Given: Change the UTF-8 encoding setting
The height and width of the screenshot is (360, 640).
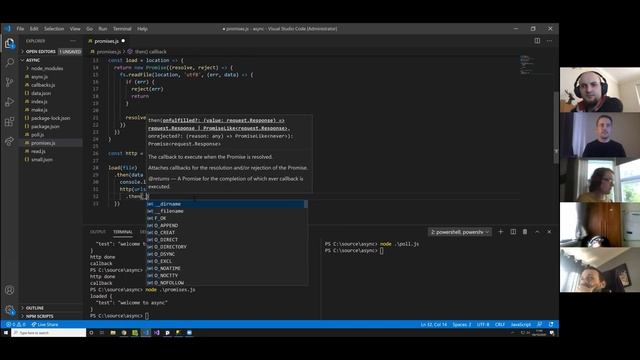Looking at the screenshot, I should [483, 324].
